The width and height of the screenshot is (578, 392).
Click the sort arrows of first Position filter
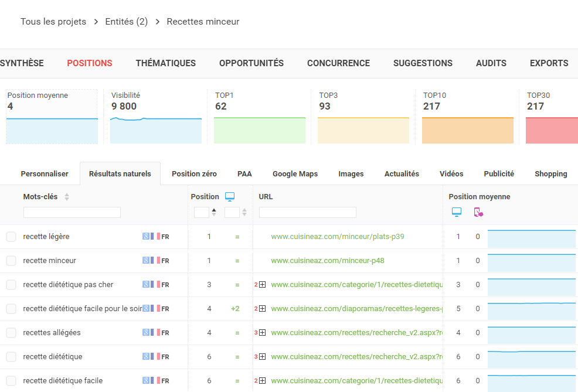click(x=214, y=212)
